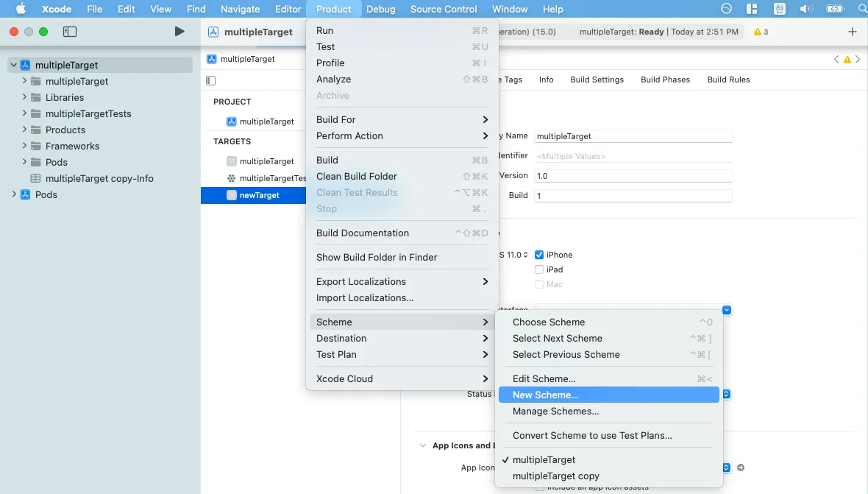Click the jump bar warning icon

(847, 59)
